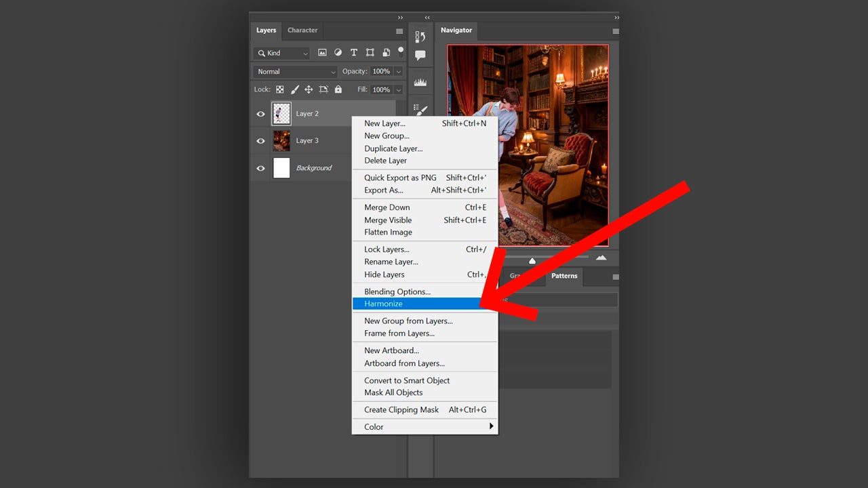Toggle Layer 3 visibility off
This screenshot has width=868, height=488.
click(x=260, y=140)
